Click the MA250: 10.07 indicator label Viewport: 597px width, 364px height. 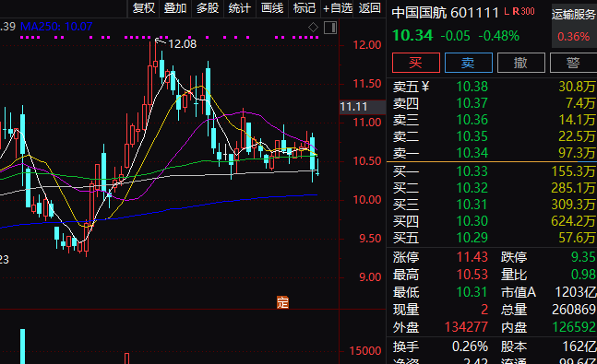pyautogui.click(x=56, y=27)
